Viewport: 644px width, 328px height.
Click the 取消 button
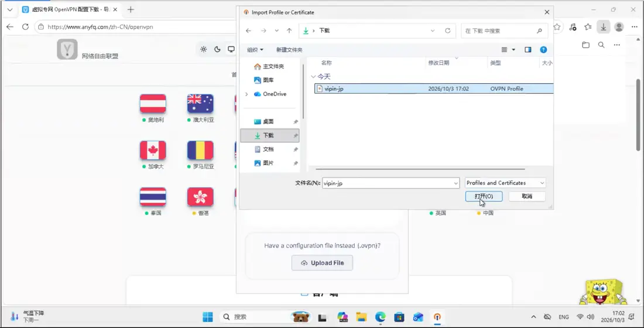[527, 196]
